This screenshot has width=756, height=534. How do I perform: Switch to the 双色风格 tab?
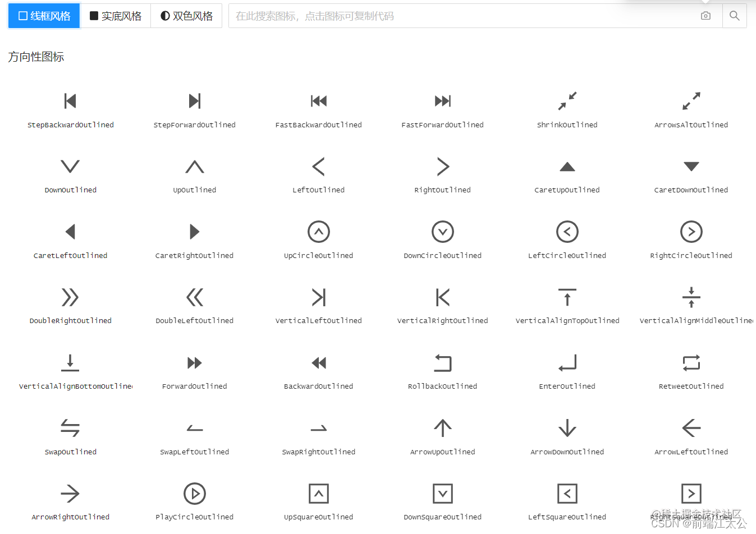tap(186, 16)
